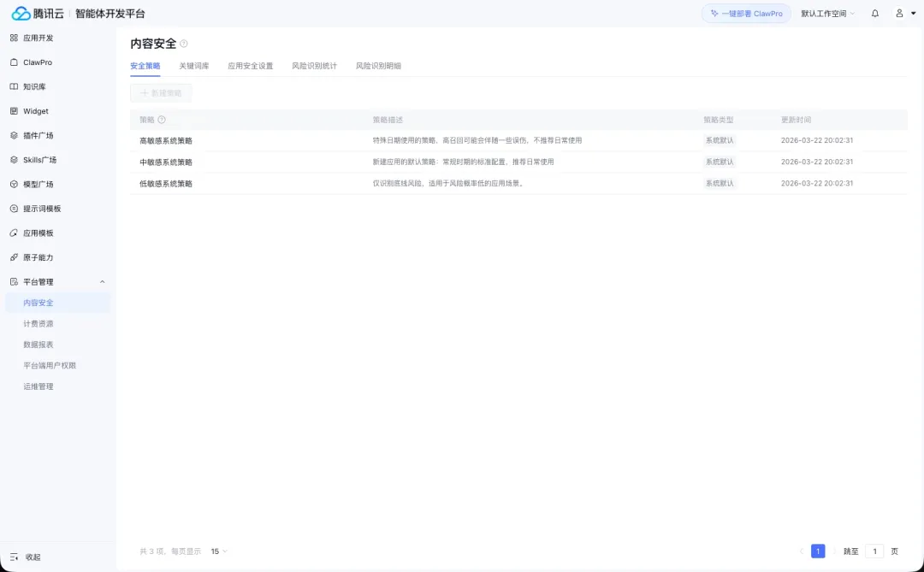Open 应用开发 grid icon in sidebar
Viewport: 924px width, 572px height.
(15, 38)
